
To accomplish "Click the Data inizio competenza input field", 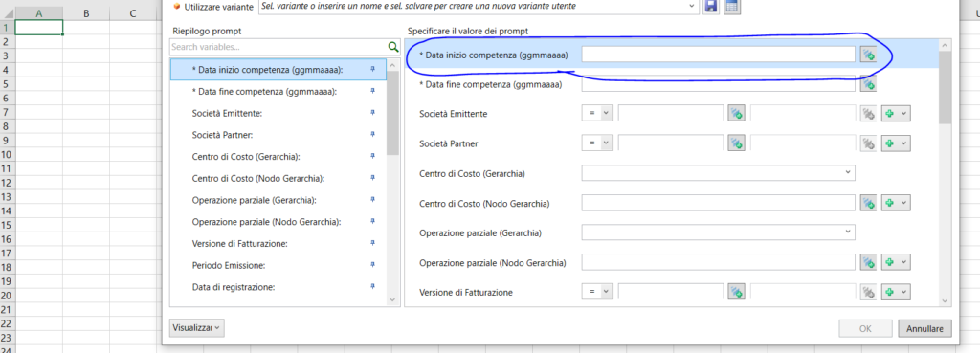I will (718, 55).
